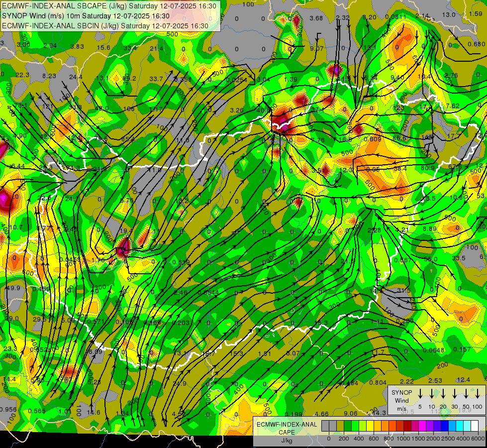487x448 pixels.
Task: Click the 9.07 value on the map
Action: click(317, 48)
